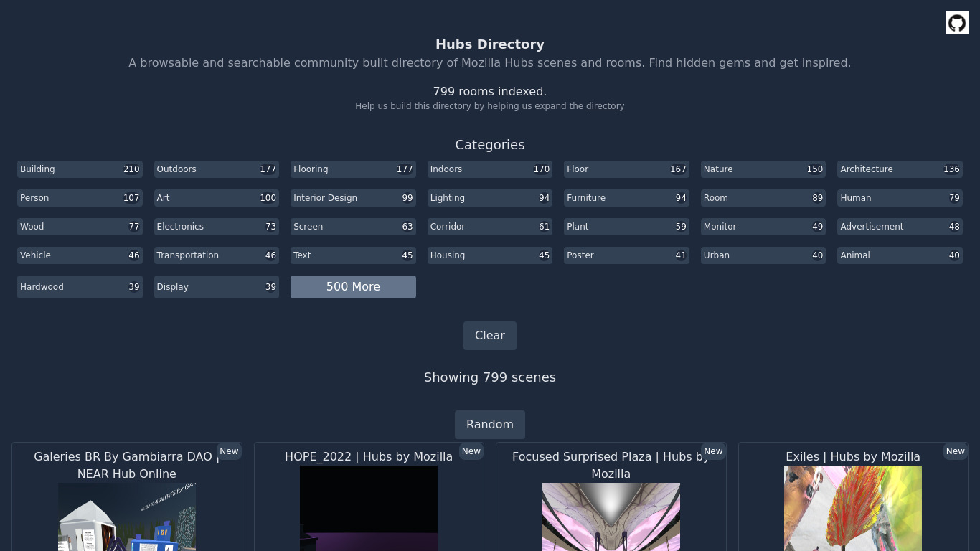Filter by Wood category

pos(80,227)
